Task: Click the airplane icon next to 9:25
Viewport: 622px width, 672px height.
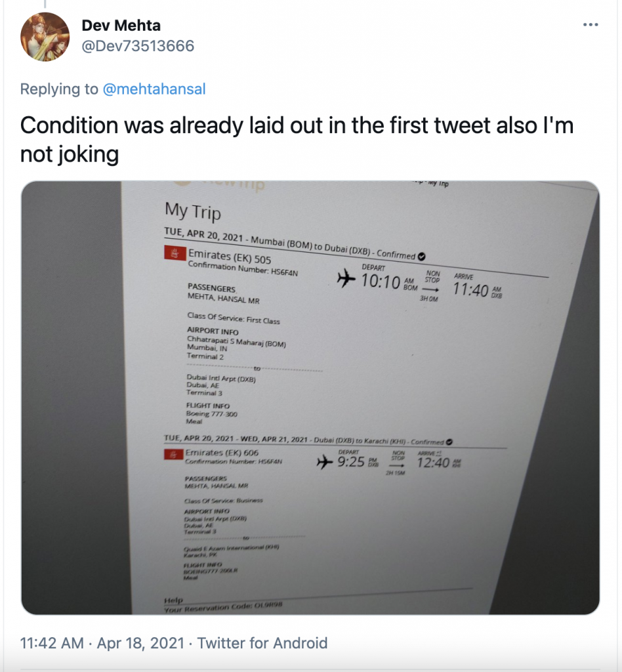Action: pyautogui.click(x=325, y=463)
